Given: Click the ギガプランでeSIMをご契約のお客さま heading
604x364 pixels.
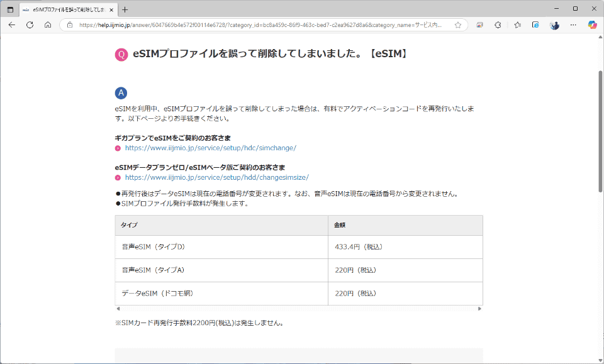Looking at the screenshot, I should [x=172, y=138].
